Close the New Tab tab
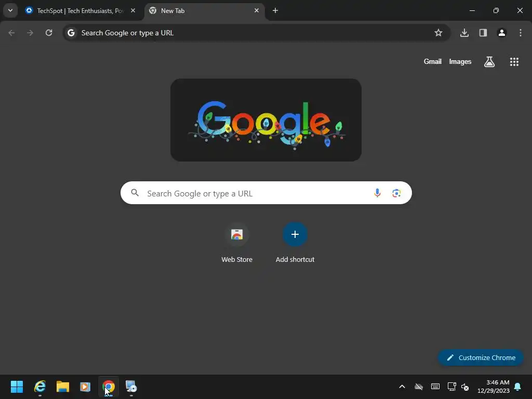The height and width of the screenshot is (399, 532). click(x=257, y=11)
